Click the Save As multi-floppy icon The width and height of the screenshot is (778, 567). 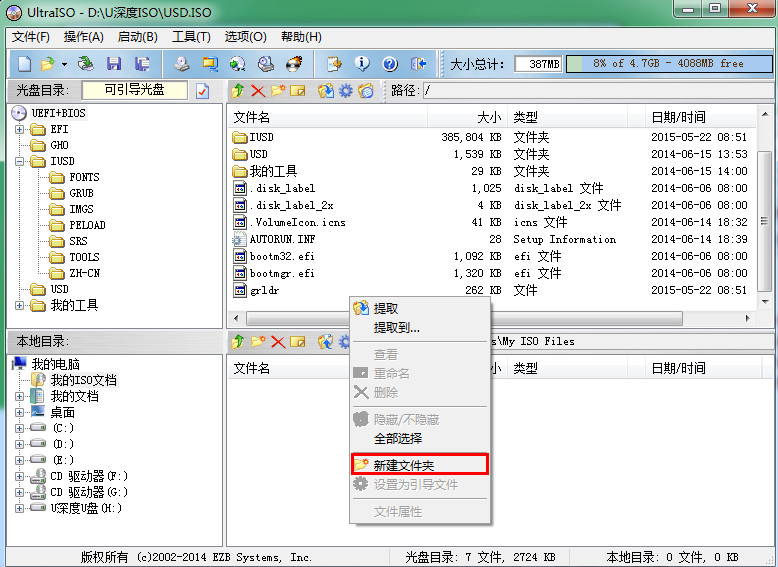(x=142, y=64)
